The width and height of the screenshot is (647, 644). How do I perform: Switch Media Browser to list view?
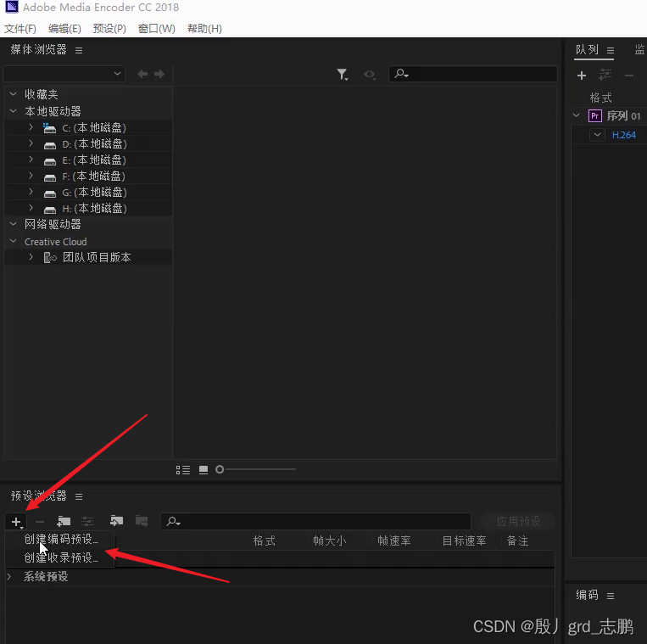click(x=183, y=470)
